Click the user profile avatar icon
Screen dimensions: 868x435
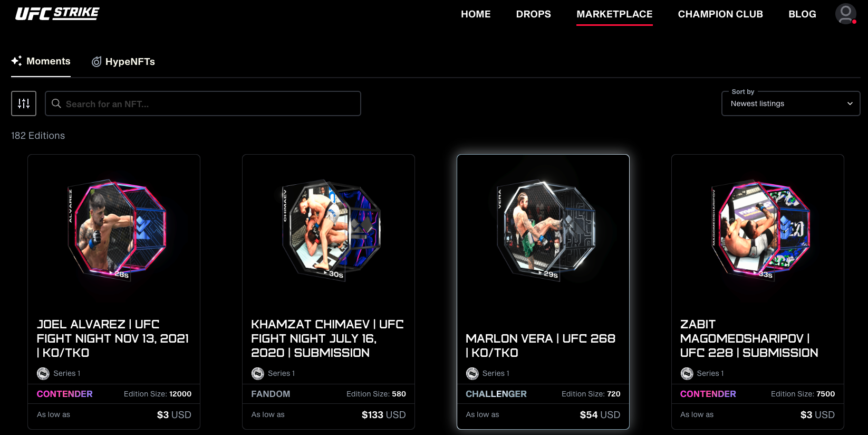[845, 14]
